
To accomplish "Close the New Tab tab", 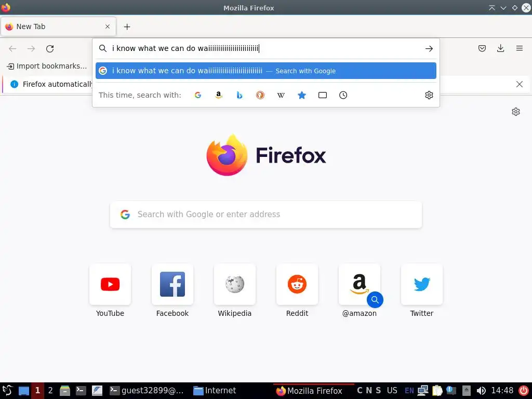I will point(108,26).
